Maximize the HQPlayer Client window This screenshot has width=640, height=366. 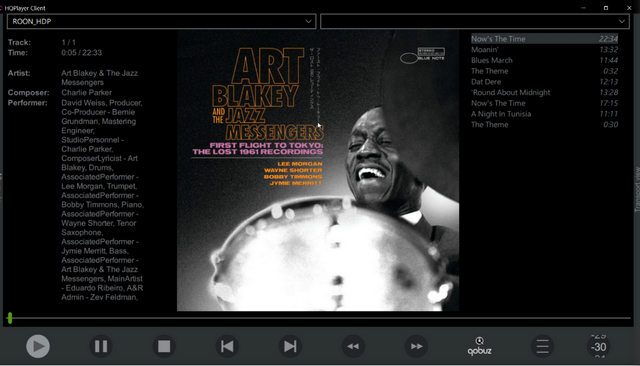coord(606,8)
